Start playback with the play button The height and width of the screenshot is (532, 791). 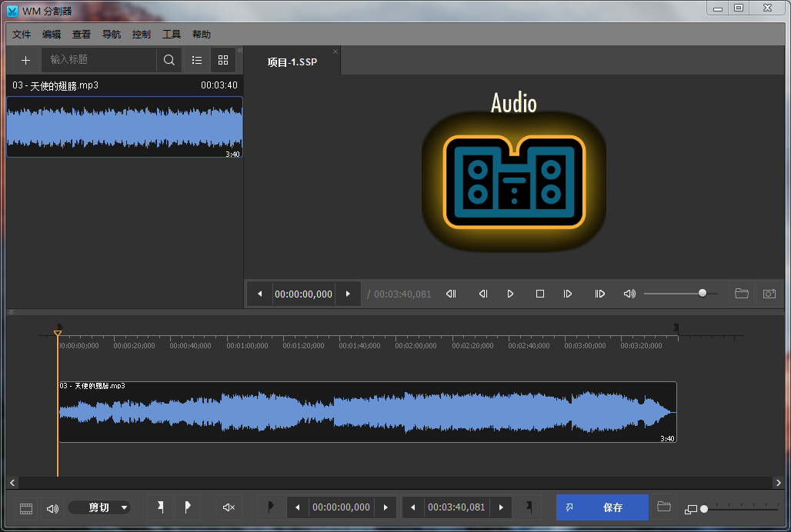click(510, 294)
